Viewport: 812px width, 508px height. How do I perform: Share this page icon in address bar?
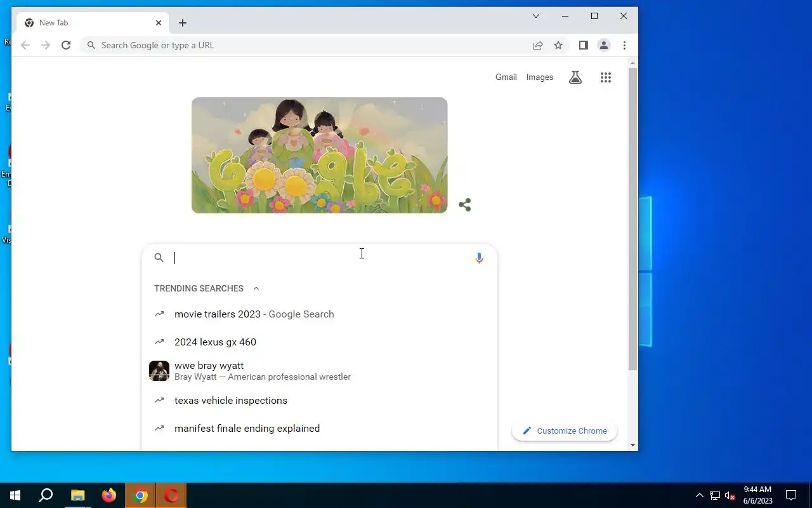pyautogui.click(x=538, y=45)
